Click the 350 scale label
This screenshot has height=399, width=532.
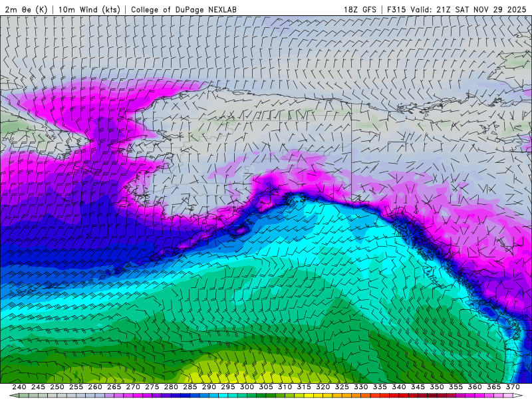pyautogui.click(x=437, y=387)
